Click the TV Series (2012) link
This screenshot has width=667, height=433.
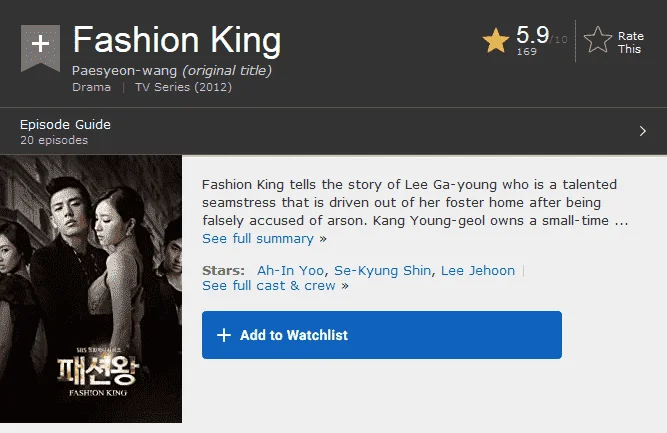click(x=183, y=87)
